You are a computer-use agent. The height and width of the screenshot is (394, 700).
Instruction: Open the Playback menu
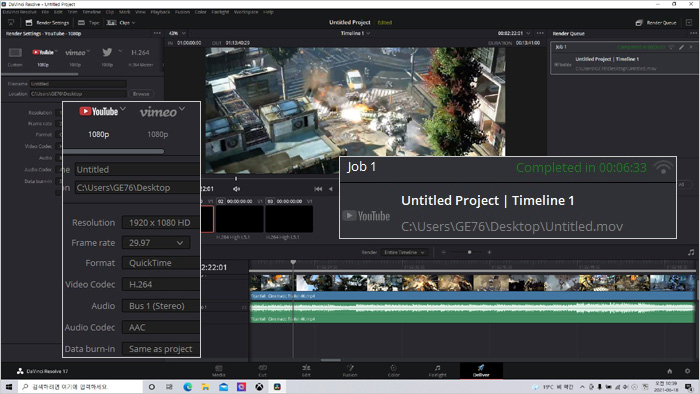[160, 12]
